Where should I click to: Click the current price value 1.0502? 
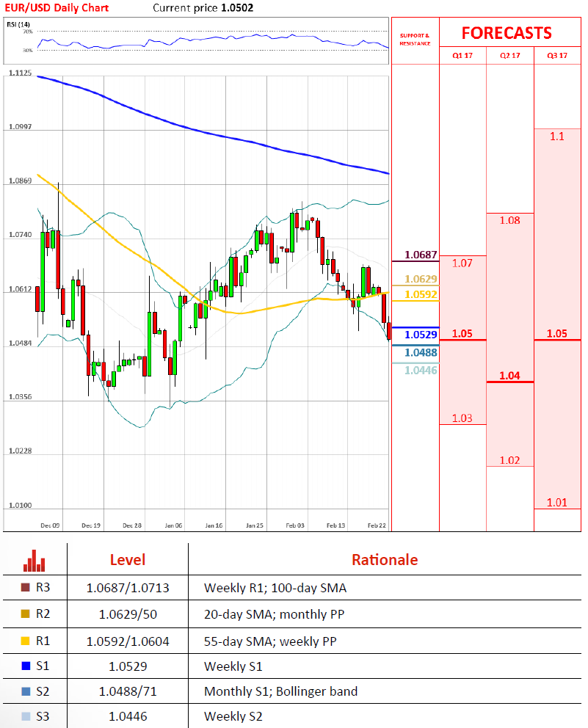(237, 8)
